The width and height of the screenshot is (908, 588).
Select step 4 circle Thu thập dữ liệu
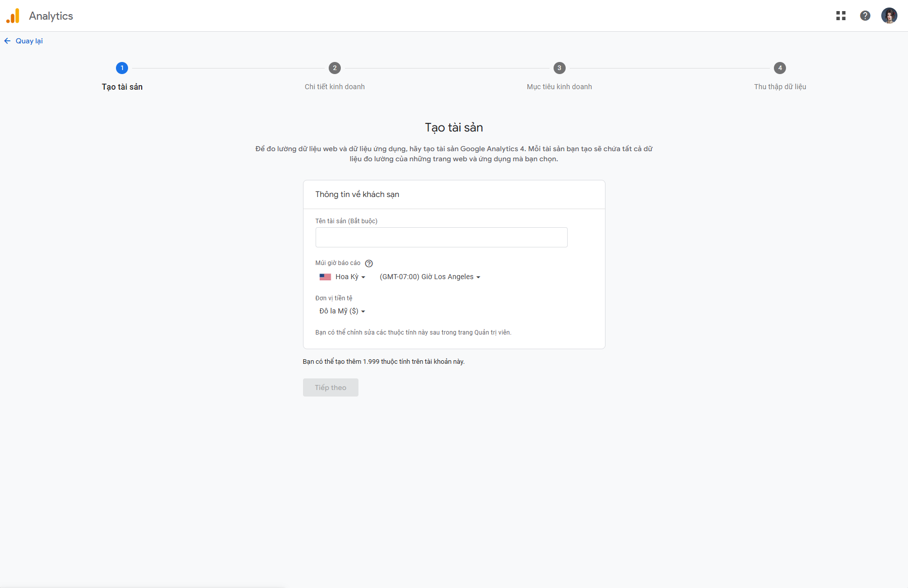(x=780, y=68)
